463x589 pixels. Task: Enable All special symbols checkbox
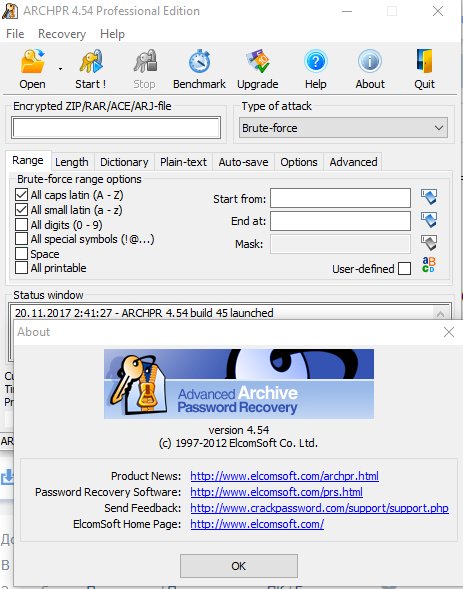click(21, 239)
